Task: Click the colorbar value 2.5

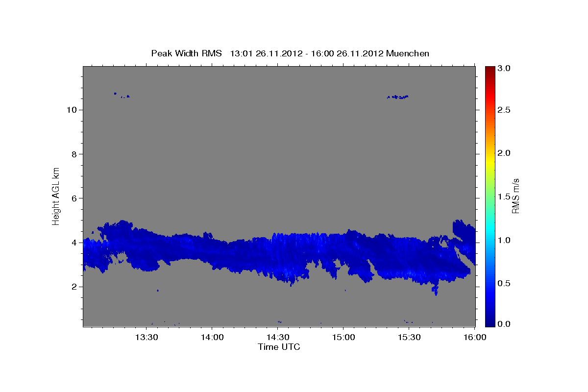Action: coord(504,110)
